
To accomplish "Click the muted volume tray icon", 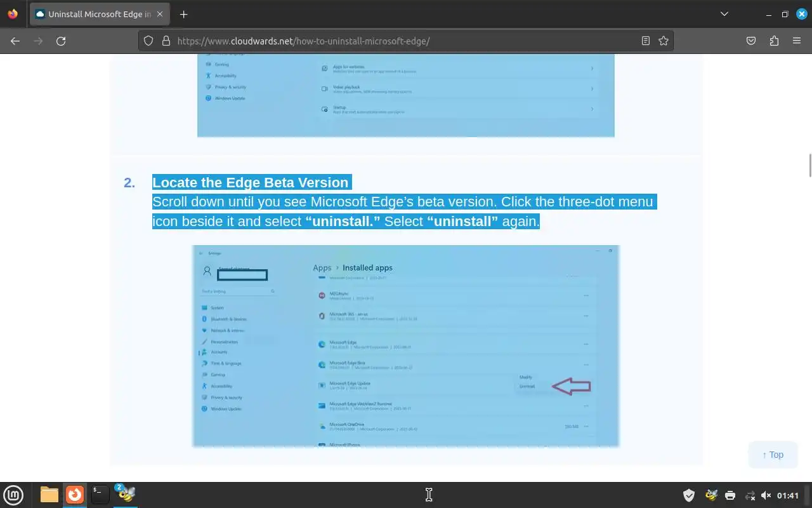I will click(x=766, y=495).
